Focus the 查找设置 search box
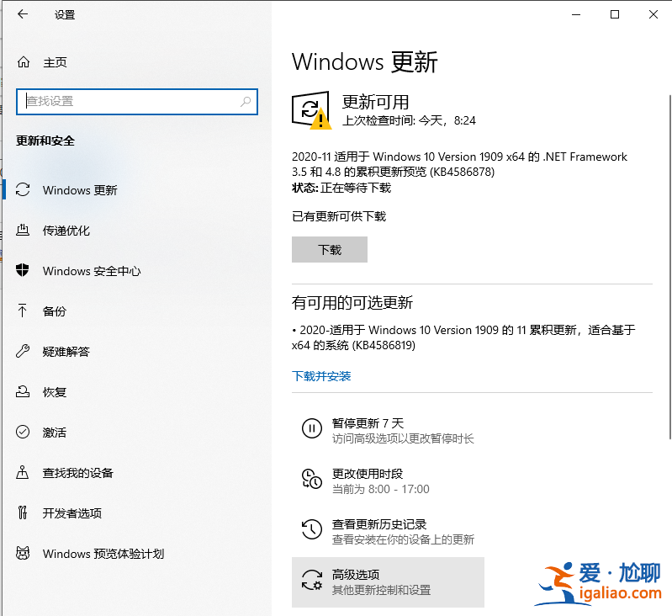 pyautogui.click(x=137, y=102)
